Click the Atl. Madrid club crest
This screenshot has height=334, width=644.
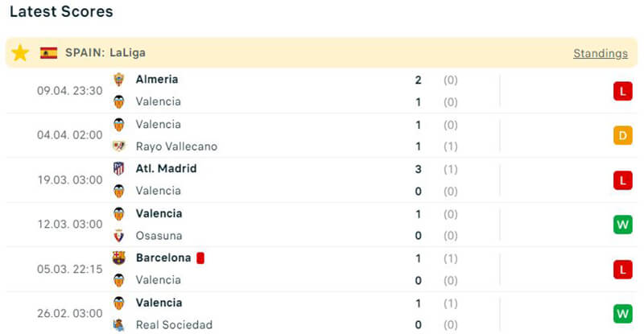(119, 169)
